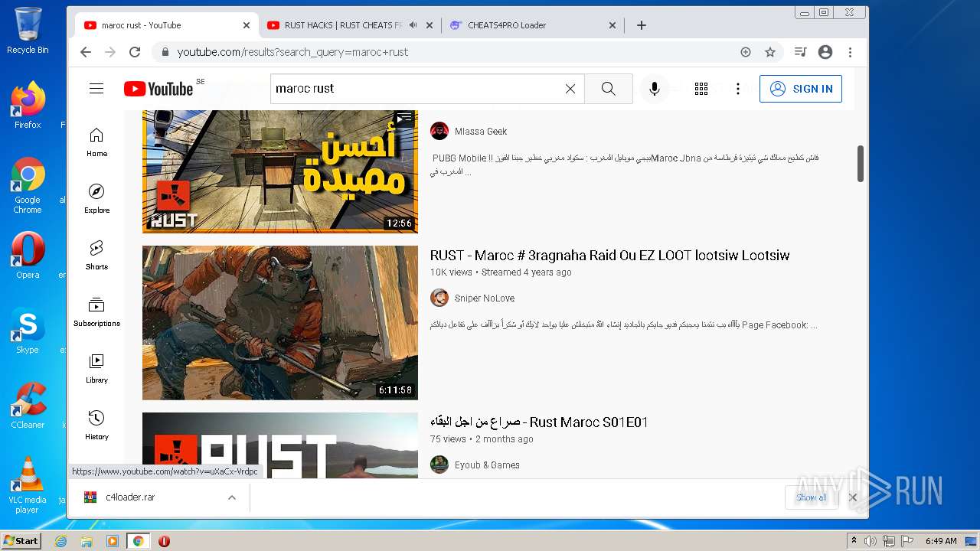Close the downloads bar

[853, 497]
